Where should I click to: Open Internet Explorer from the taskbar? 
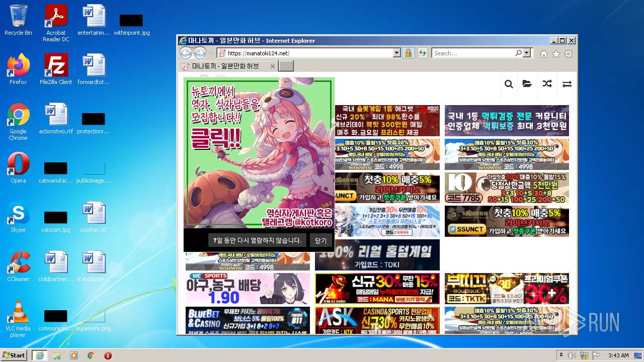tap(39, 355)
